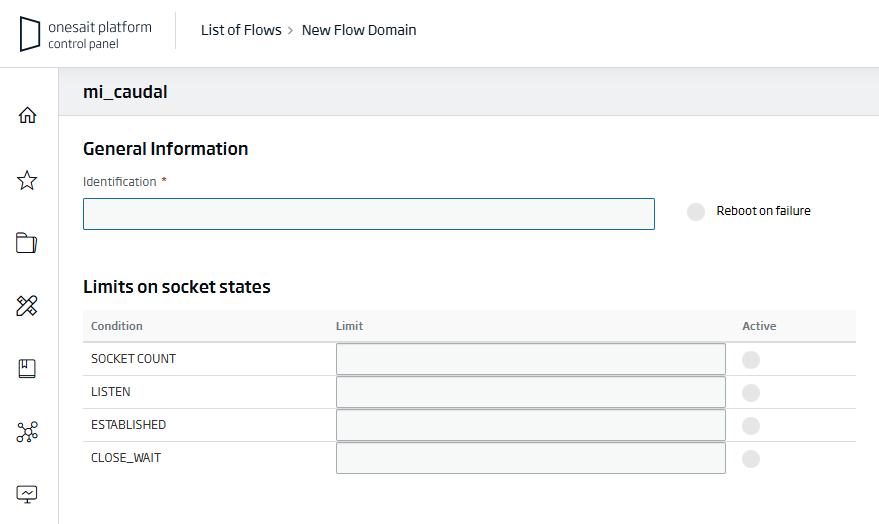Click the CLOSE_WAIT limit field

tap(530, 458)
